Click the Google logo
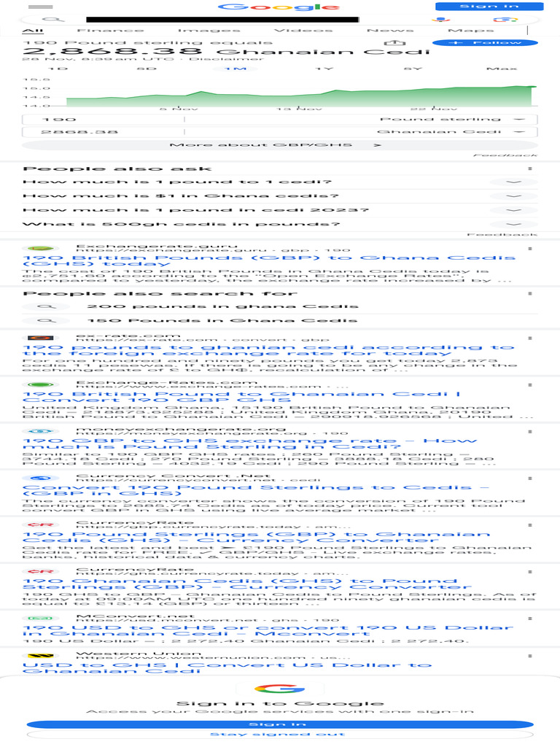 tap(279, 7)
